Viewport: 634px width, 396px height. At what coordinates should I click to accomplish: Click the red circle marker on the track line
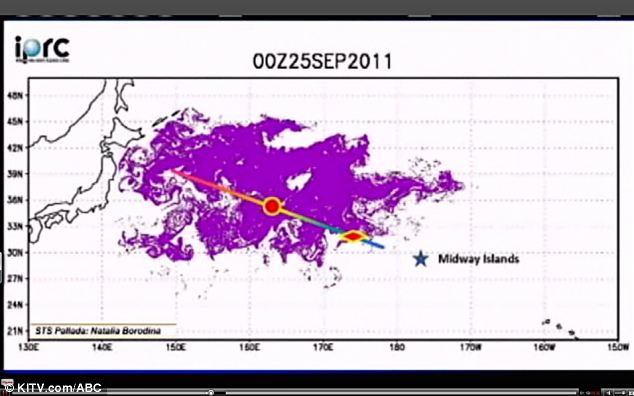(x=272, y=206)
